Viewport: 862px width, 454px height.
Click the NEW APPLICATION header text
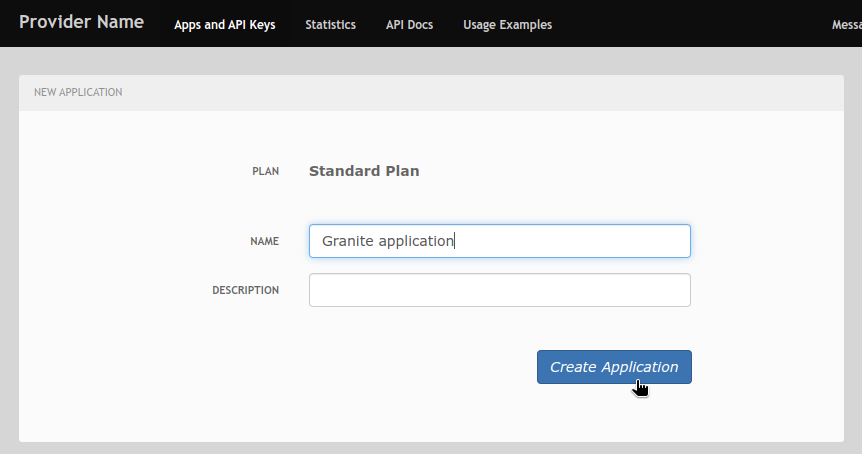[78, 92]
